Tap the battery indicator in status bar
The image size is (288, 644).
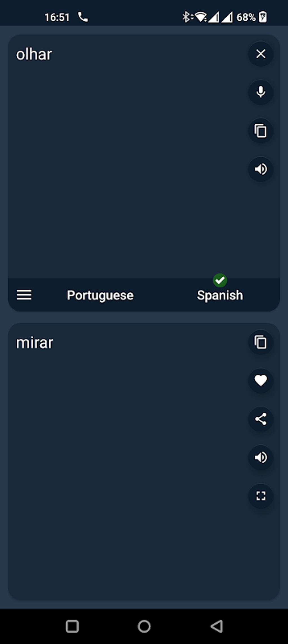click(263, 17)
